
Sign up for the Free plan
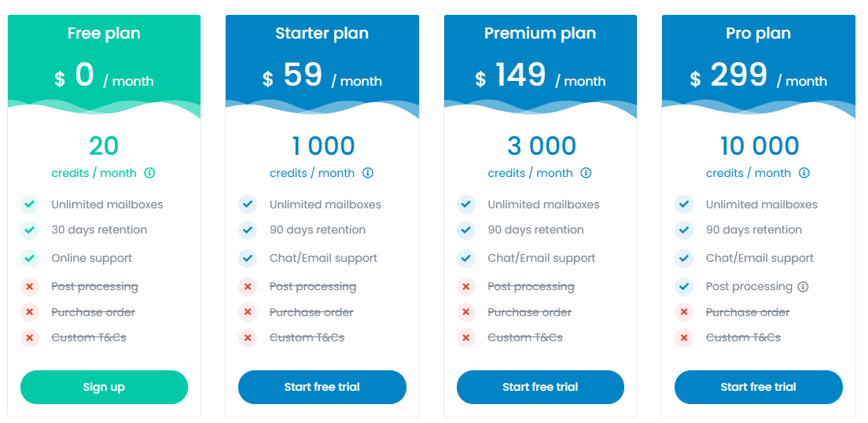pyautogui.click(x=104, y=387)
